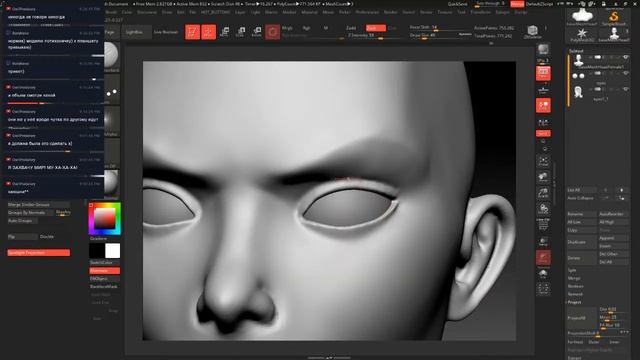The width and height of the screenshot is (640, 360).
Task: Click the ProjectAll button
Action: [x=582, y=318]
